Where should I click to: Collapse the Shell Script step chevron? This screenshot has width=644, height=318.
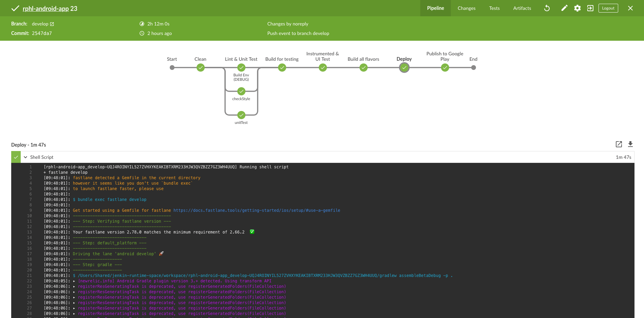pyautogui.click(x=25, y=157)
